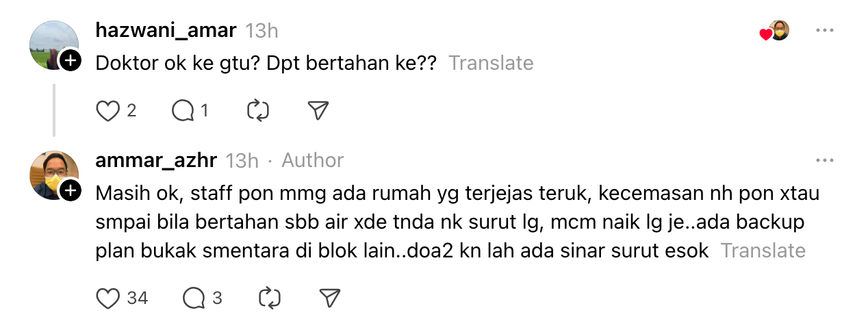This screenshot has height=330, width=868.
Task: Repost ammar_azhr's reply
Action: (269, 298)
